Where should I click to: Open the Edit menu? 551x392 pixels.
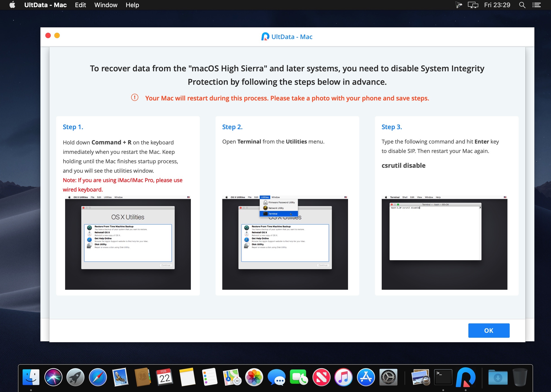coord(80,5)
